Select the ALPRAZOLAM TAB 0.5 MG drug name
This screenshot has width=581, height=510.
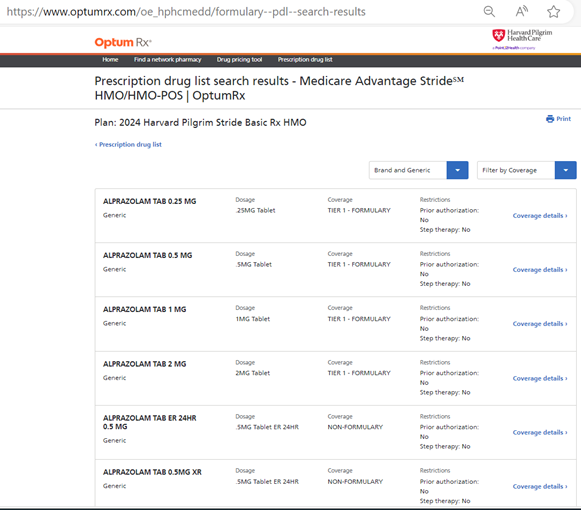click(x=147, y=255)
